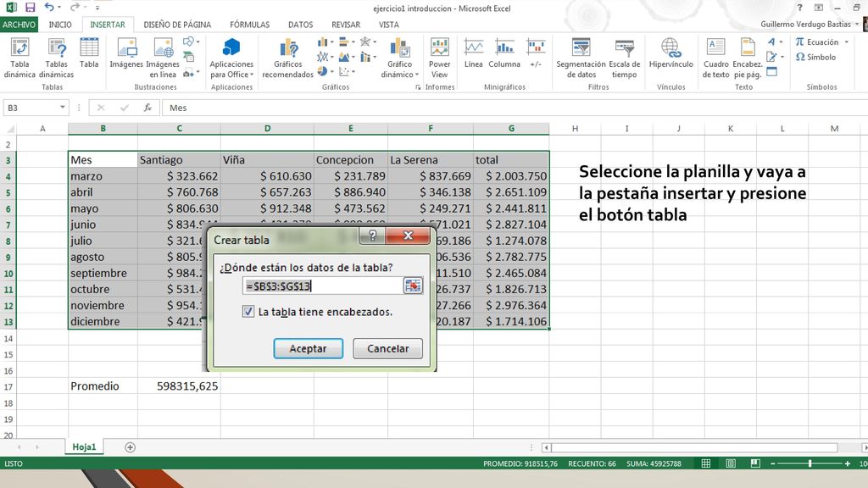
Task: Open Guillermo Verdugo Bastias account menu
Action: [810, 25]
